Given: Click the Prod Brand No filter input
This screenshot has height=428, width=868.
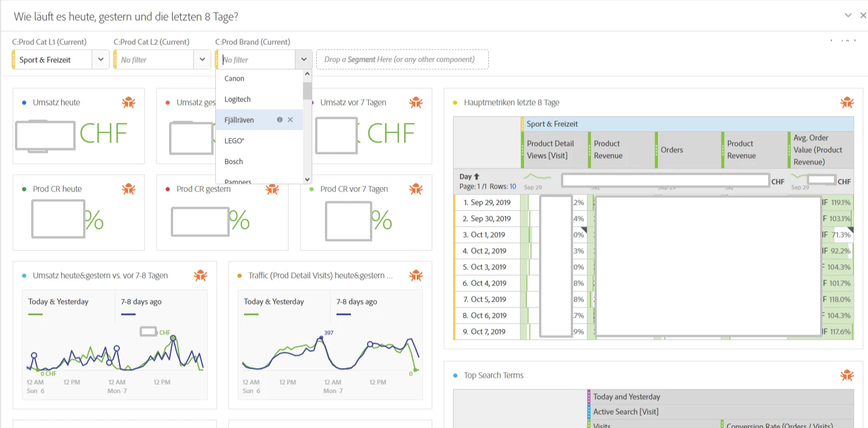Looking at the screenshot, I should [257, 59].
